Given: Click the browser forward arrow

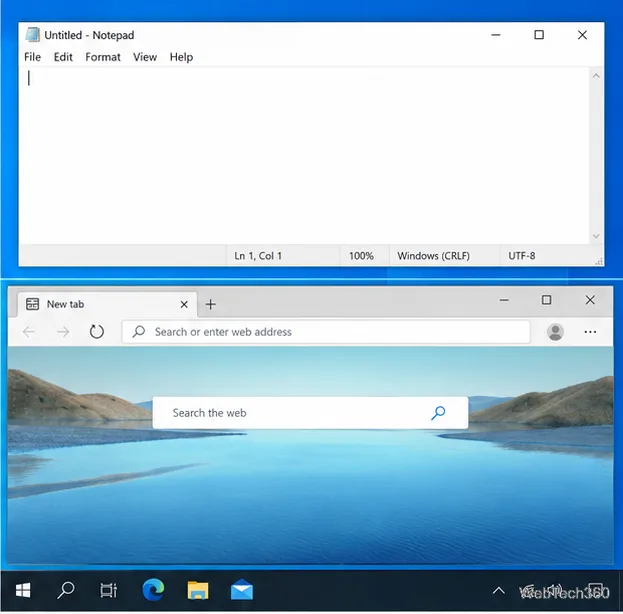Looking at the screenshot, I should point(63,332).
